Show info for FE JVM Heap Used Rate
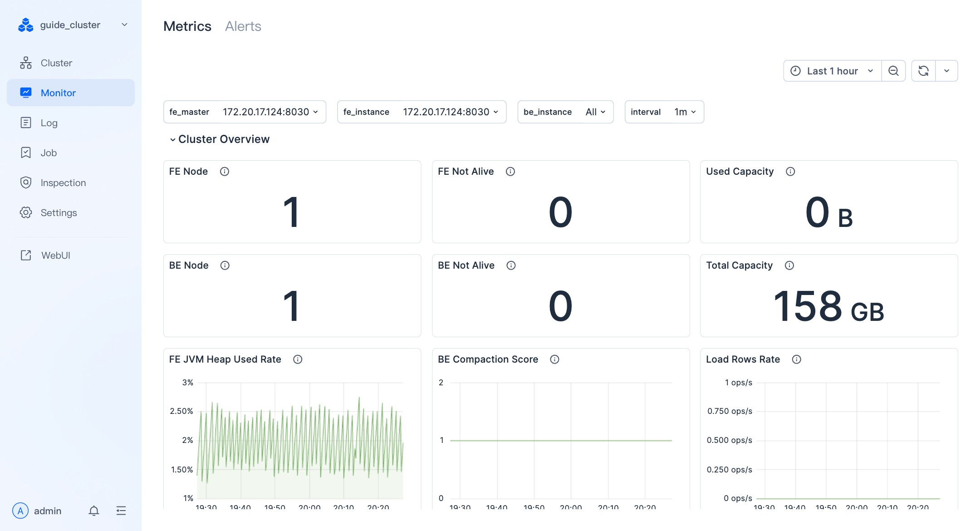980x531 pixels. click(x=298, y=359)
